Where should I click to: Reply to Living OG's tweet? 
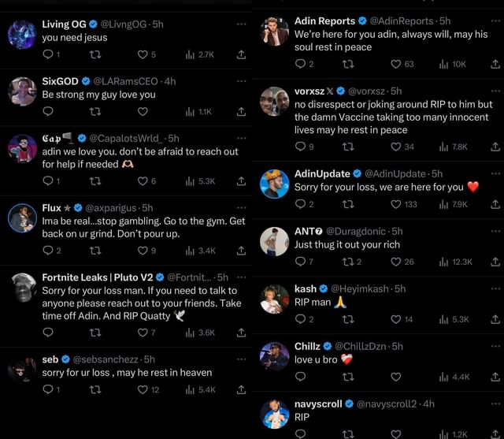point(46,54)
